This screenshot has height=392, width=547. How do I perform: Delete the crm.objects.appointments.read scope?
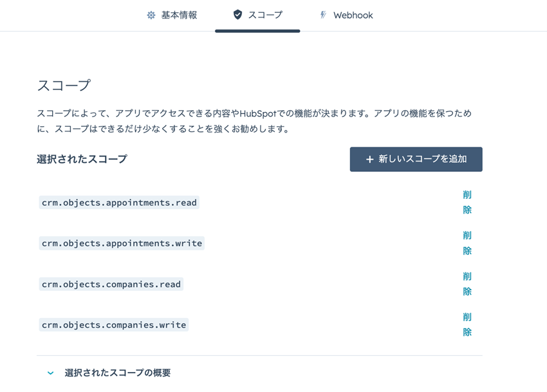click(467, 202)
